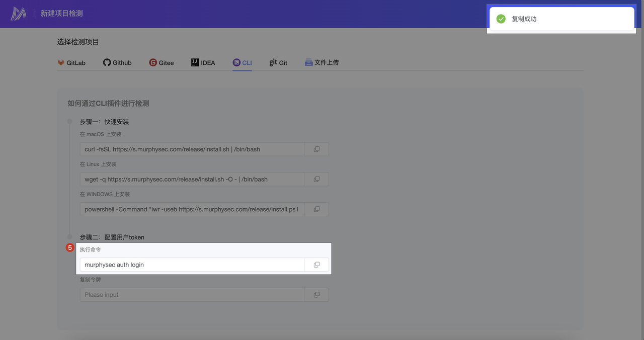644x340 pixels.
Task: Click the green success checkmark icon
Action: pyautogui.click(x=501, y=19)
